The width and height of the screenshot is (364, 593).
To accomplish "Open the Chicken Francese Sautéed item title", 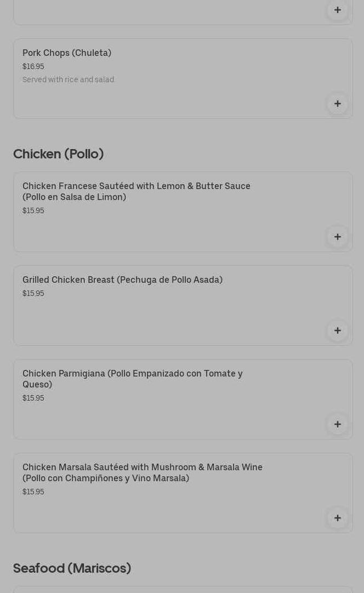I will (x=136, y=191).
